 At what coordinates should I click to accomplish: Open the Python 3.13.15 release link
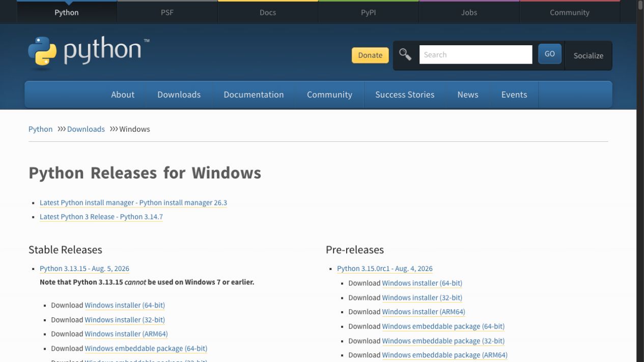point(85,268)
